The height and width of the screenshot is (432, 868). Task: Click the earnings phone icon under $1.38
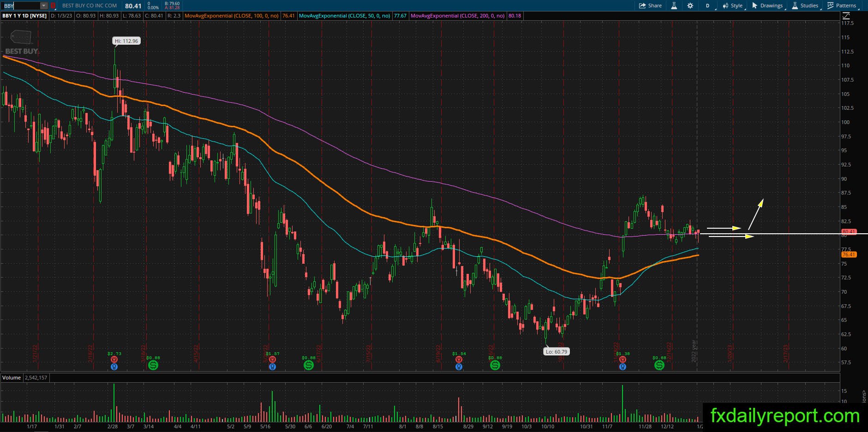(x=623, y=360)
